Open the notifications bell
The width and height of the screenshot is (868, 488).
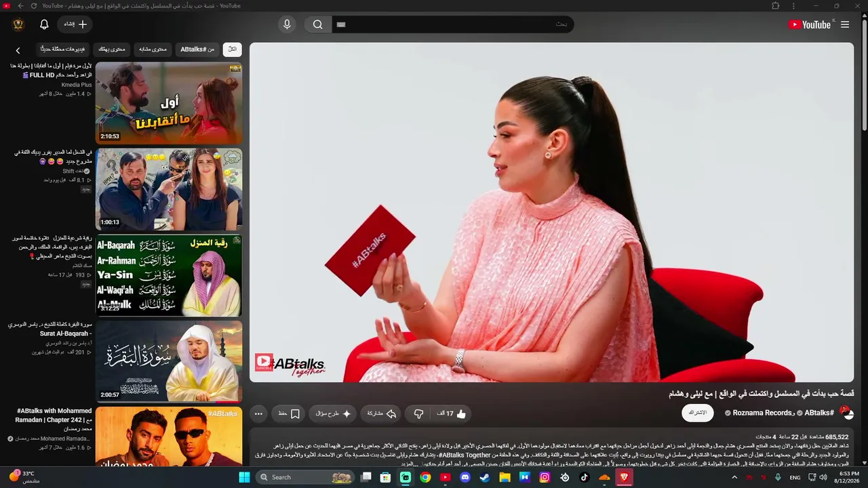pyautogui.click(x=44, y=24)
